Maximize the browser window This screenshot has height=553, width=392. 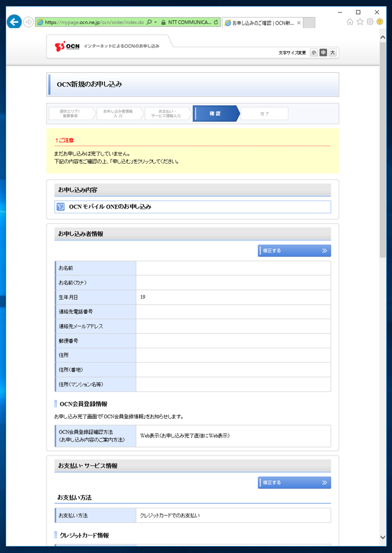pos(358,12)
